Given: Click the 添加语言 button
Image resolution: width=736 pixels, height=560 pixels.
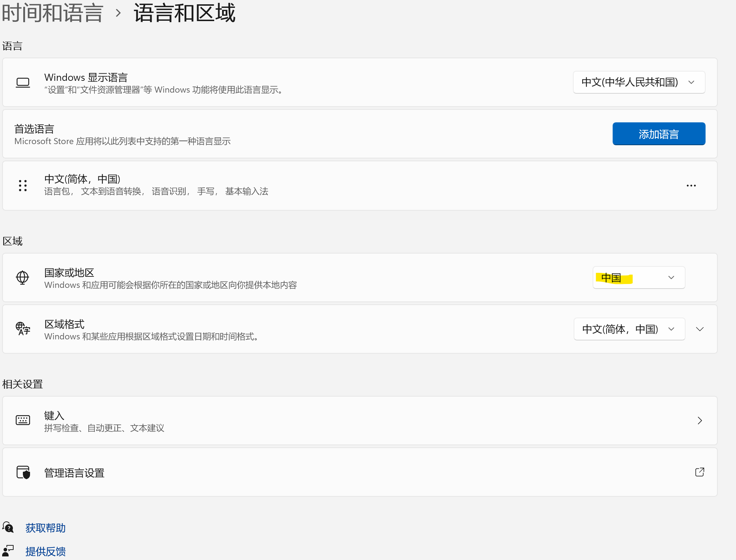Looking at the screenshot, I should [659, 134].
